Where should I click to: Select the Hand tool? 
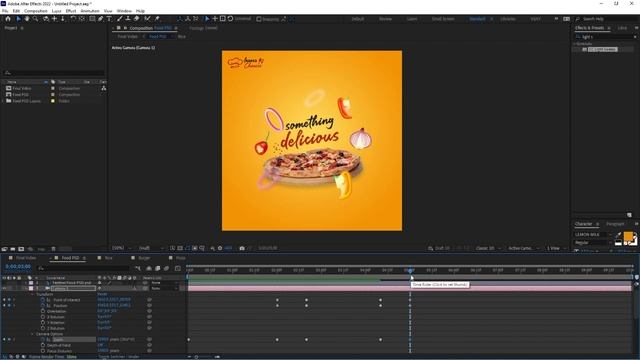coord(27,19)
